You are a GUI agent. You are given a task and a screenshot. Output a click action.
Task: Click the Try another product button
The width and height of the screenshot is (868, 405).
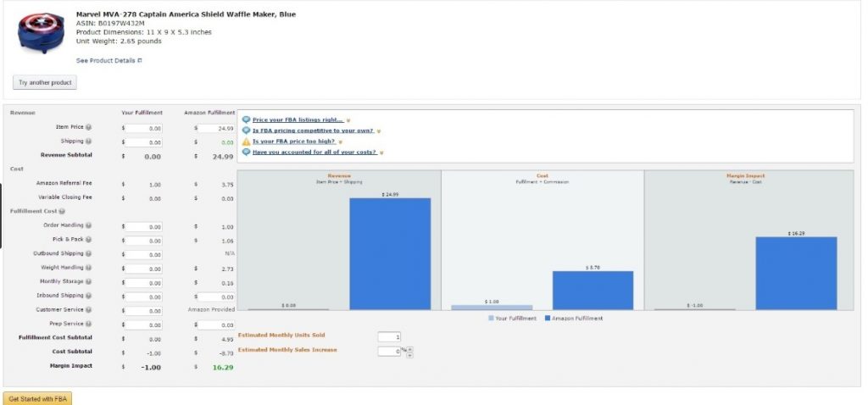pyautogui.click(x=45, y=82)
